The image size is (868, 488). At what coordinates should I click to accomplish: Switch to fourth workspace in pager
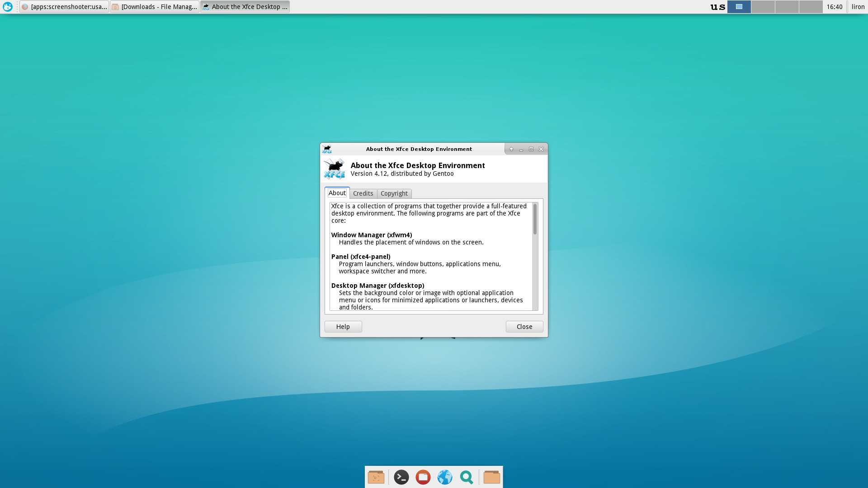811,7
